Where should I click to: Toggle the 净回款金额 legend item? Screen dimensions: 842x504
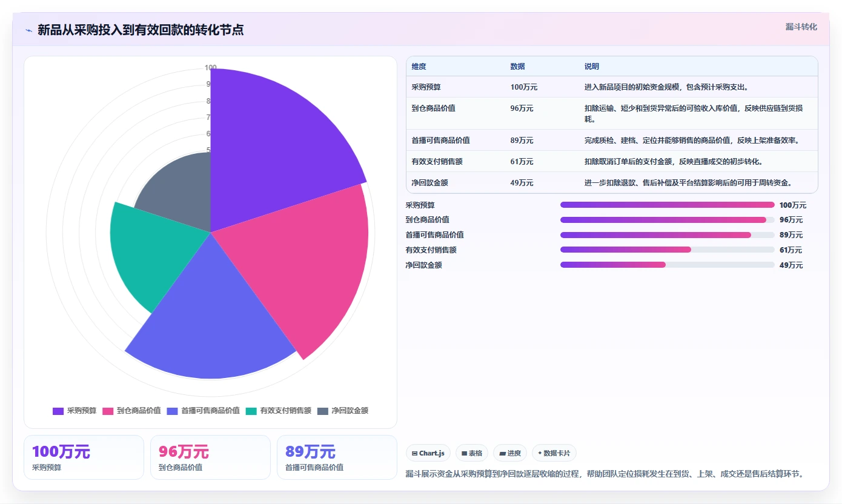(342, 411)
